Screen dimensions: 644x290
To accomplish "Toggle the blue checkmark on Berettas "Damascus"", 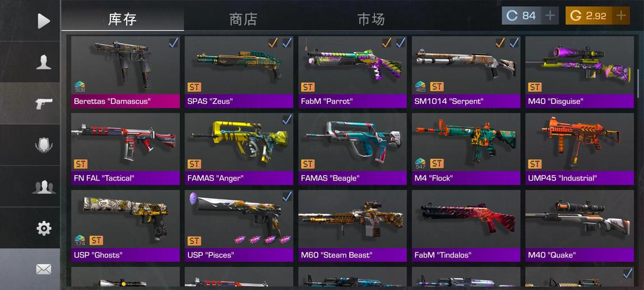I will (x=173, y=42).
